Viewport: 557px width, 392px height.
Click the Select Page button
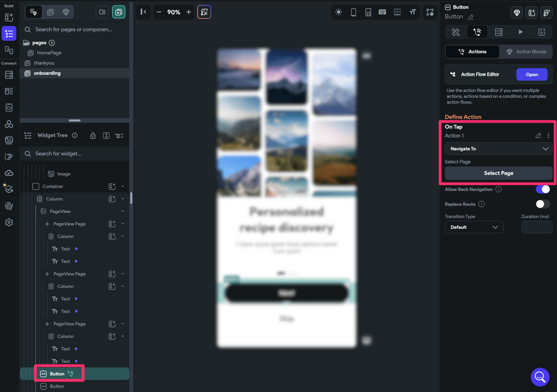pyautogui.click(x=498, y=173)
